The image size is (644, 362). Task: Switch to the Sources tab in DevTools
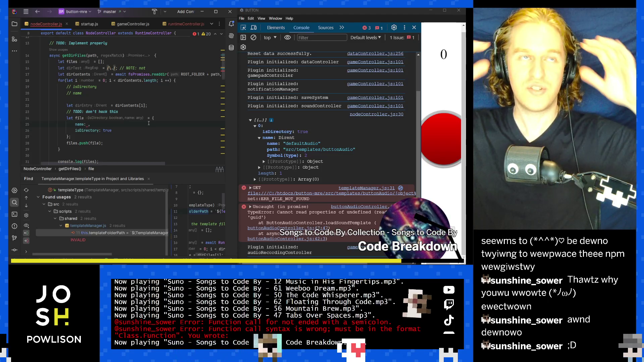tap(325, 27)
